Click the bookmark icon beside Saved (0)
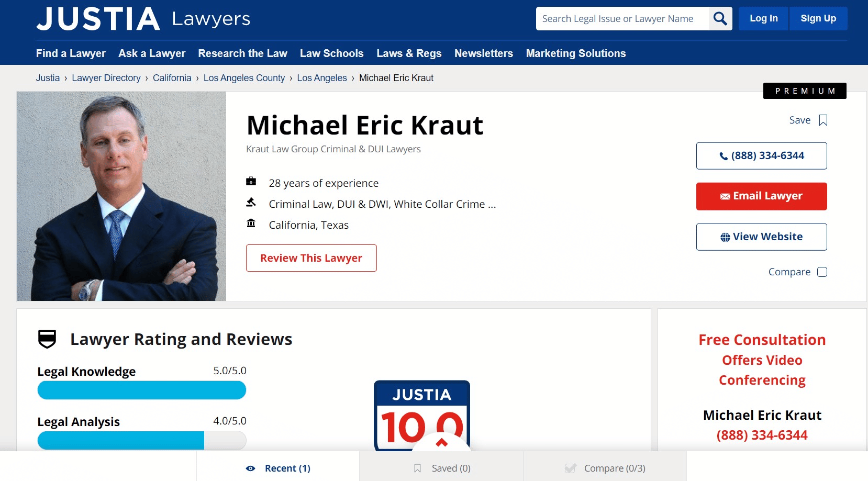 [x=417, y=468]
